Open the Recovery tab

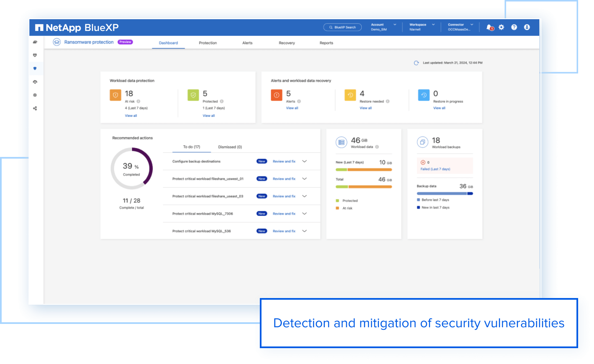click(287, 43)
